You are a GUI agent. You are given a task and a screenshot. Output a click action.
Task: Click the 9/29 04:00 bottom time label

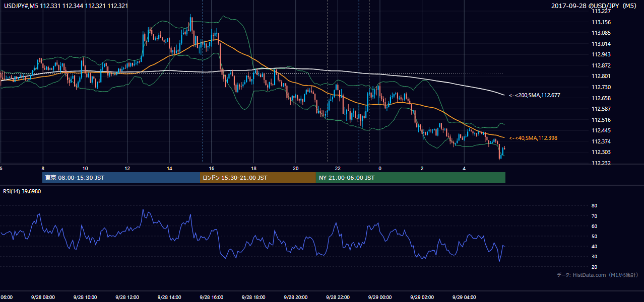point(463,297)
